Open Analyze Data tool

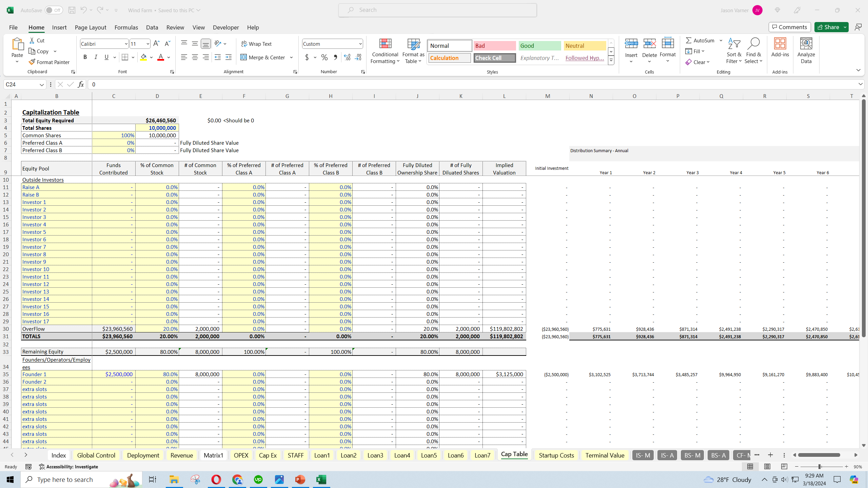pos(806,51)
